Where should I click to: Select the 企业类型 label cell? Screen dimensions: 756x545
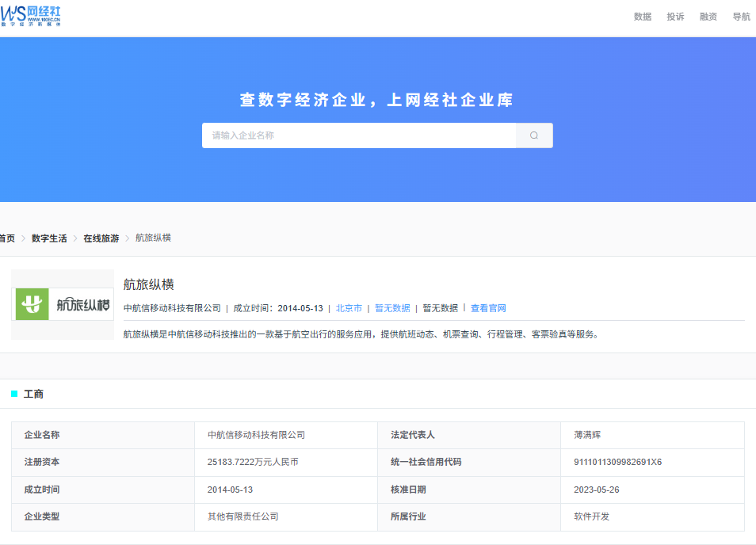[103, 517]
